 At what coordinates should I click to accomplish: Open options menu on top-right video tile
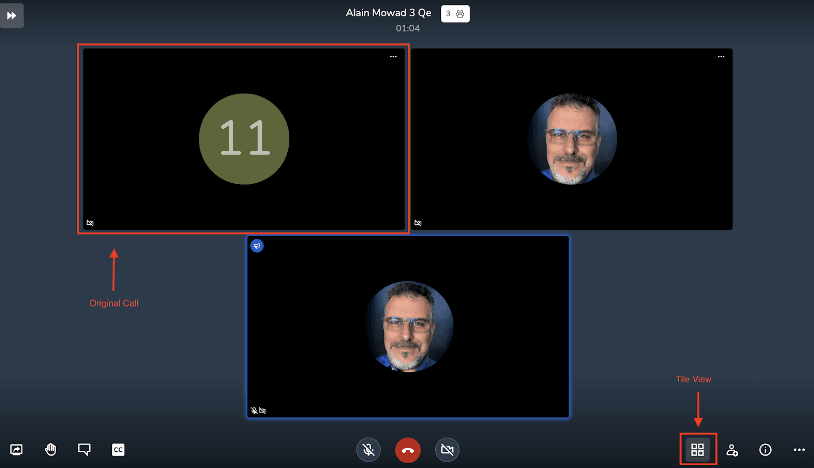pos(721,57)
